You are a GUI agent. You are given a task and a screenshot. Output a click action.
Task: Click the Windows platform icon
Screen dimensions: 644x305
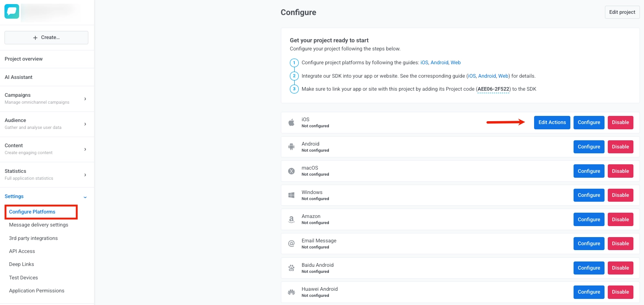(291, 195)
